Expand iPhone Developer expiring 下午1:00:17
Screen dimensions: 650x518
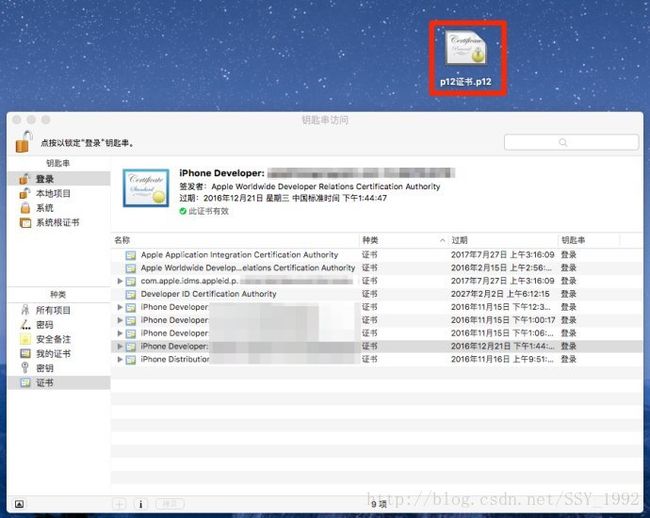119,320
